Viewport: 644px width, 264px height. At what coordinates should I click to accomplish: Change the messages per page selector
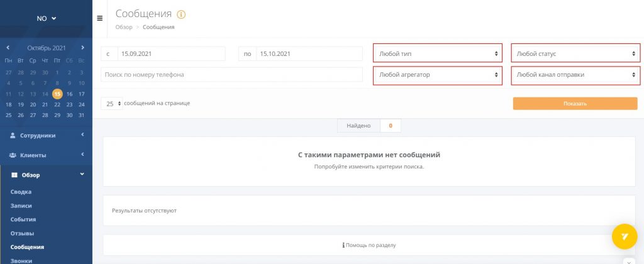coord(112,104)
